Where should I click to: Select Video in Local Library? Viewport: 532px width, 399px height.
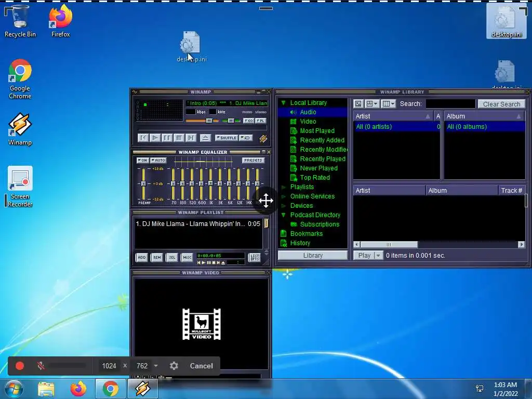click(x=308, y=122)
